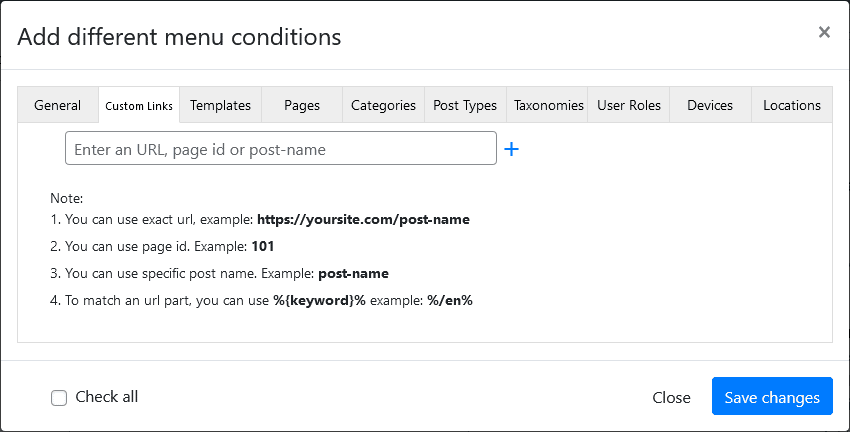
Task: Open the Taxonomies tab
Action: point(548,105)
